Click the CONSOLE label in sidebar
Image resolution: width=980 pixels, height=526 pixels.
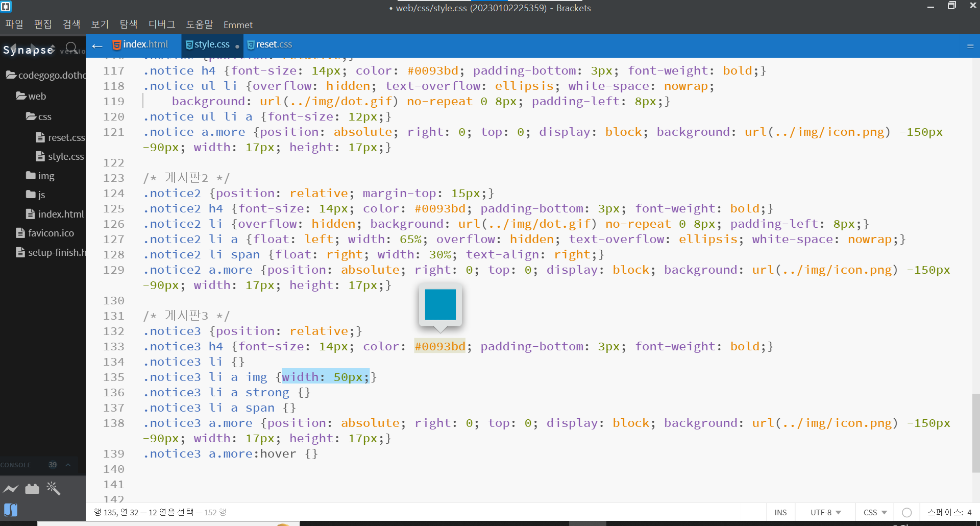tap(16, 465)
